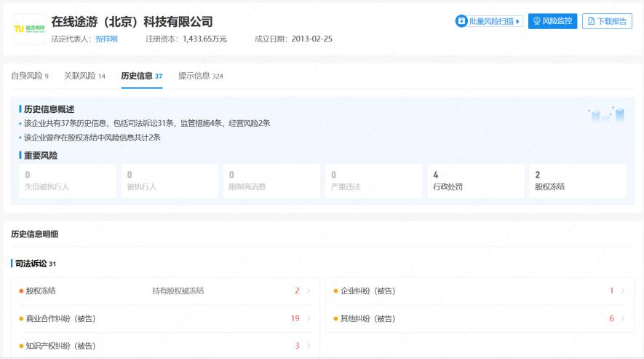Open the 提示信息 tab
Screen dimensions: 644x359
tap(201, 76)
